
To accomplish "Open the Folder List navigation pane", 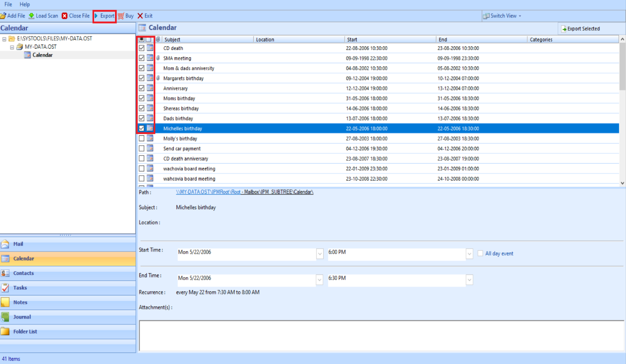I will 68,331.
